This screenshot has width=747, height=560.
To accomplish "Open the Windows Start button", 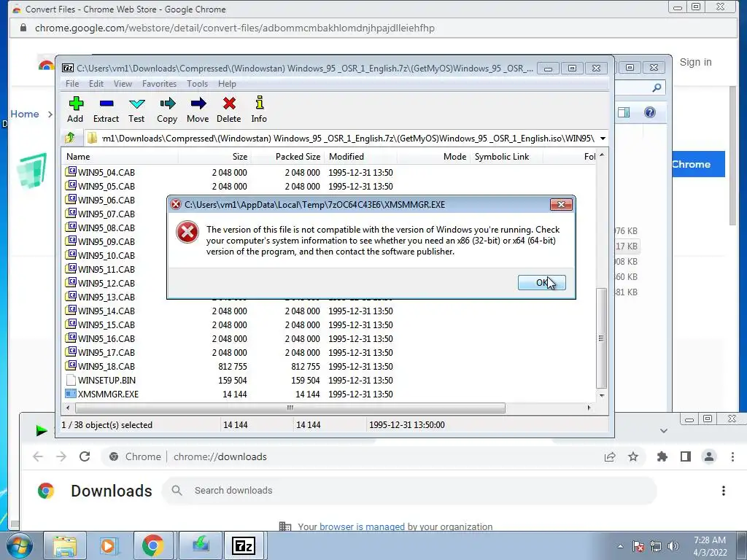I will click(x=19, y=545).
